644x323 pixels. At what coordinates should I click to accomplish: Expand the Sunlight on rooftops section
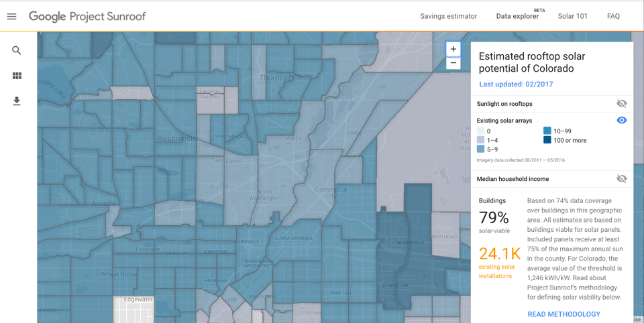point(504,104)
